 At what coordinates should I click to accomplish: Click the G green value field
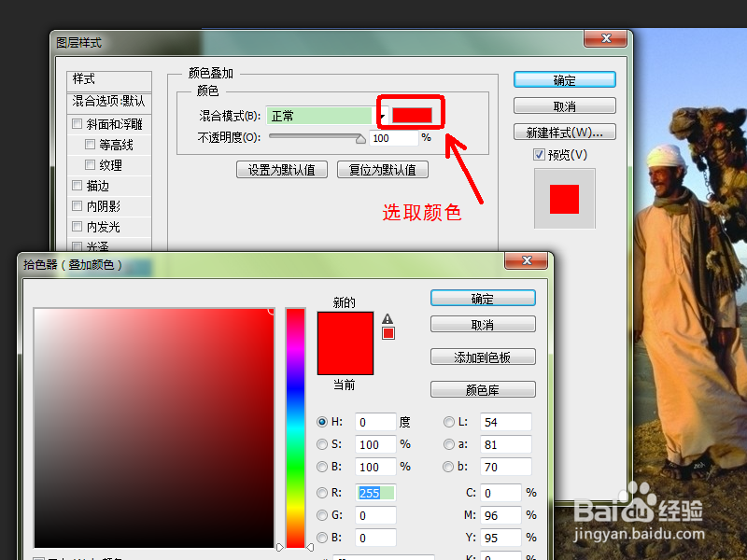[375, 515]
